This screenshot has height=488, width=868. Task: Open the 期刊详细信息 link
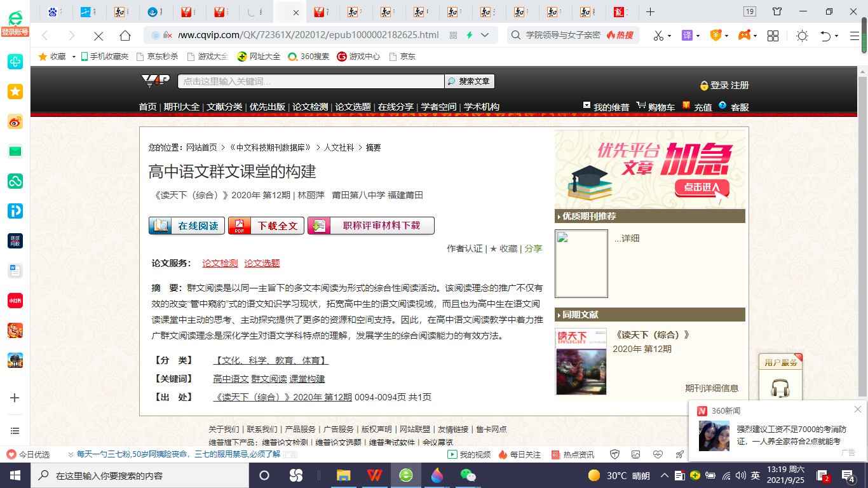click(x=712, y=388)
